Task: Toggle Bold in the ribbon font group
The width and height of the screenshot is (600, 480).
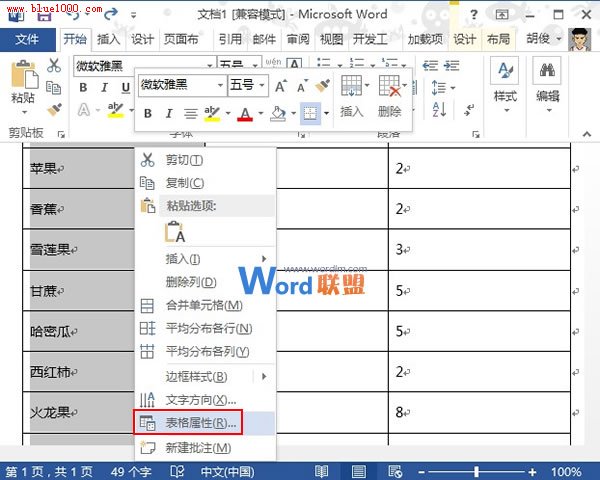Action: coord(83,88)
